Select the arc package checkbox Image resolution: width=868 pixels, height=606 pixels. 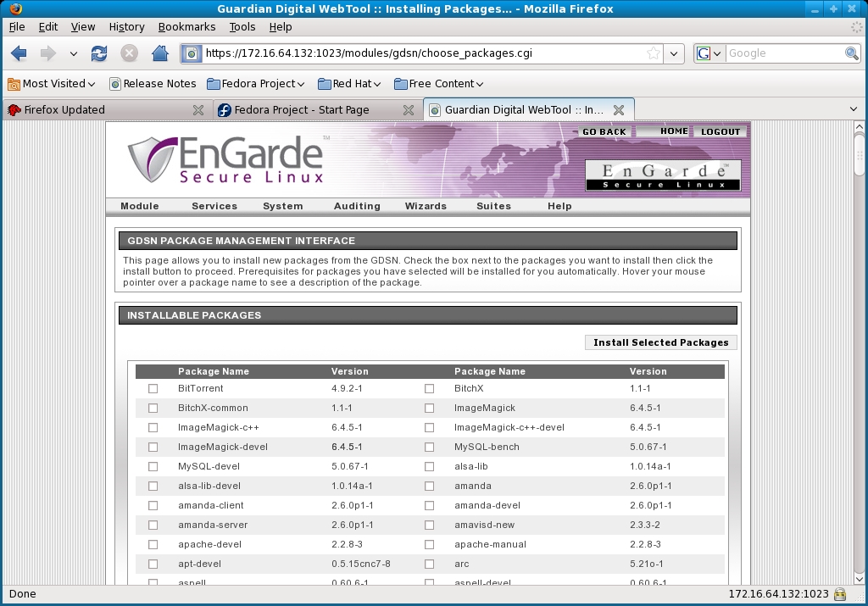[429, 564]
